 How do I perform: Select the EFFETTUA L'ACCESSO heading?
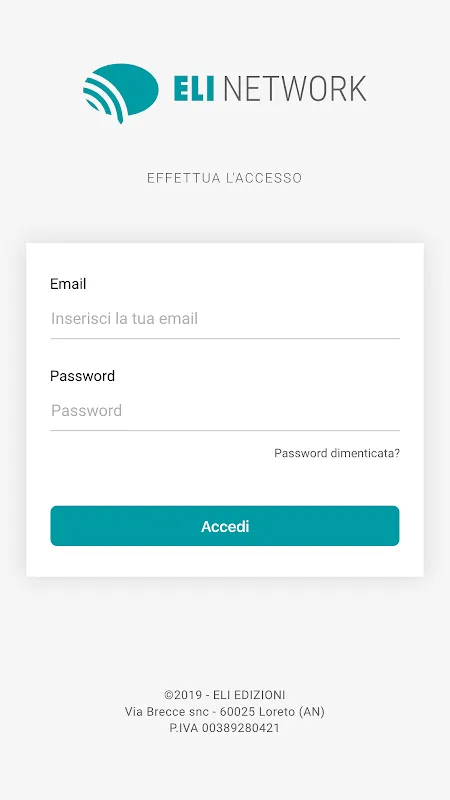pos(224,178)
